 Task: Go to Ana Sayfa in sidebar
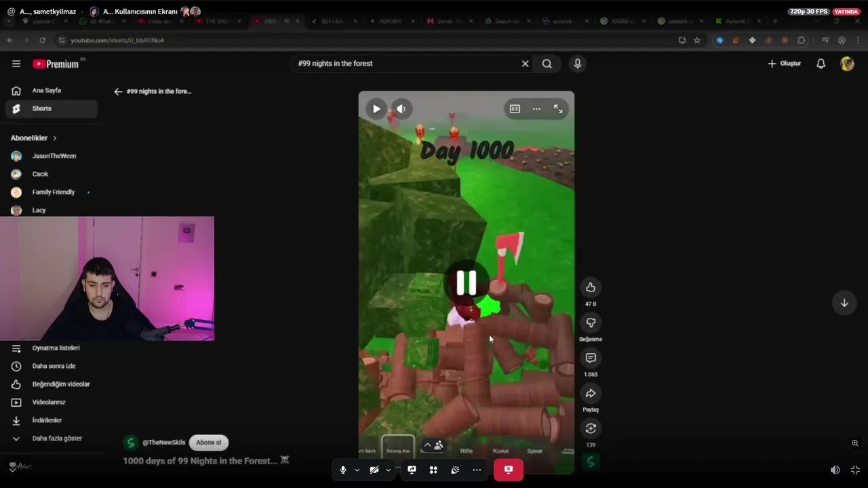[52, 90]
